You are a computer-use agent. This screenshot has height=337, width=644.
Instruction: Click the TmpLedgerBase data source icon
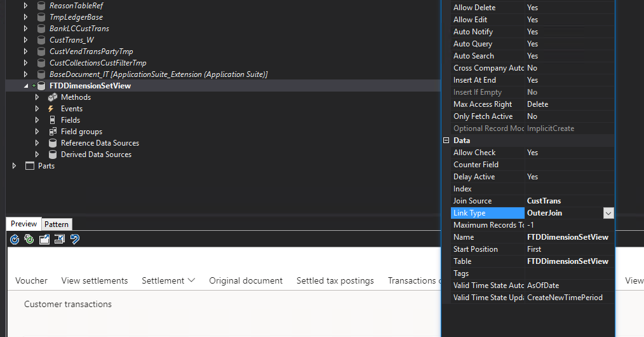click(x=41, y=17)
